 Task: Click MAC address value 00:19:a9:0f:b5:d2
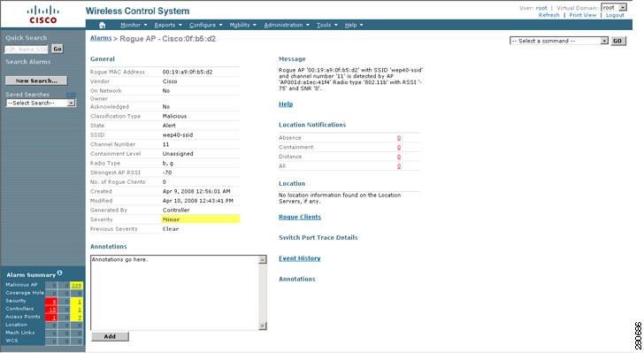click(x=188, y=72)
